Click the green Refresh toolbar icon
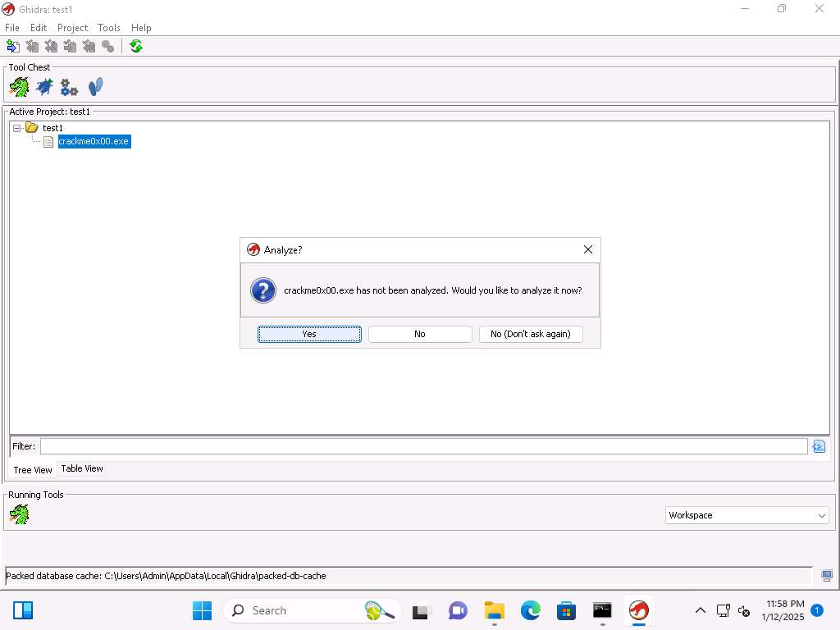840x630 pixels. coord(136,47)
